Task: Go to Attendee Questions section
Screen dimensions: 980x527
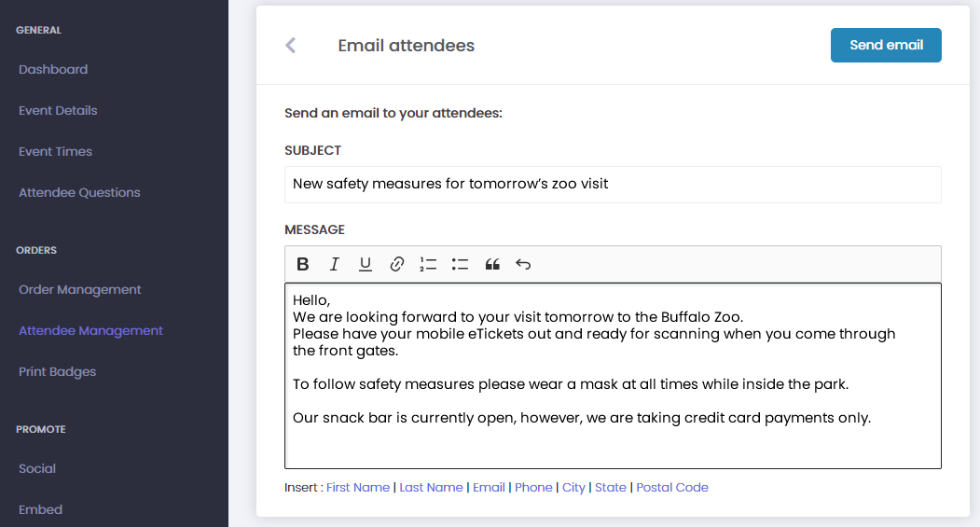Action: tap(79, 192)
